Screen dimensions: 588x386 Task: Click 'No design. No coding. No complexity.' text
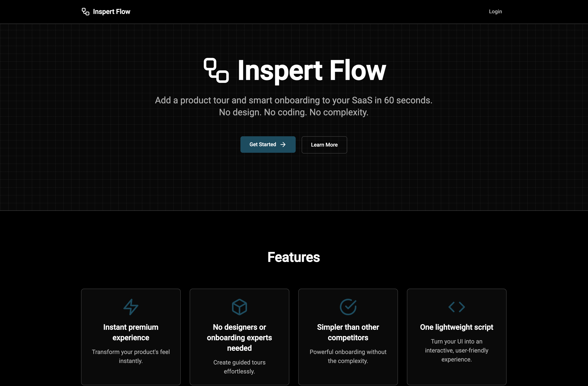click(x=293, y=112)
